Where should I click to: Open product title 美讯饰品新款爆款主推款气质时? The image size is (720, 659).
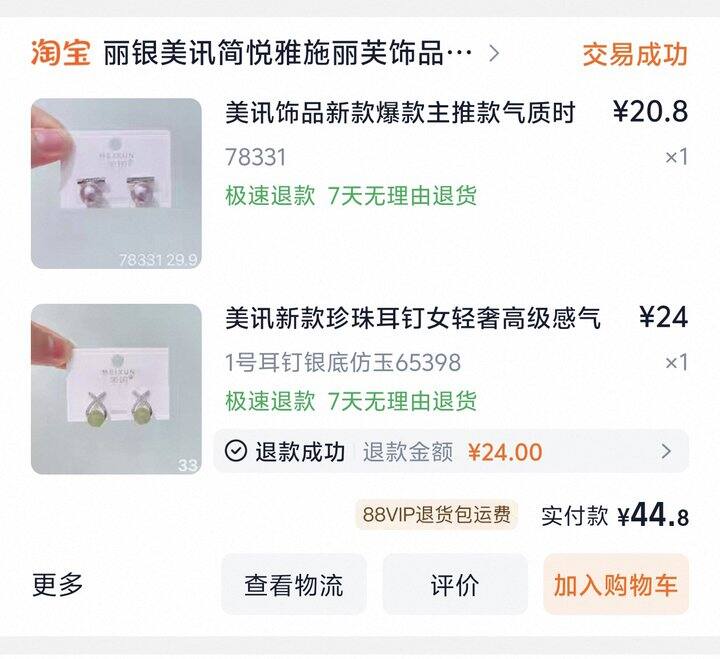point(400,113)
